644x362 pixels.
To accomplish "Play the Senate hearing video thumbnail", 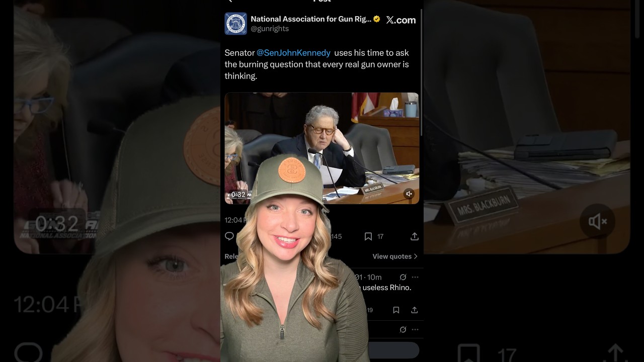I will [x=322, y=148].
